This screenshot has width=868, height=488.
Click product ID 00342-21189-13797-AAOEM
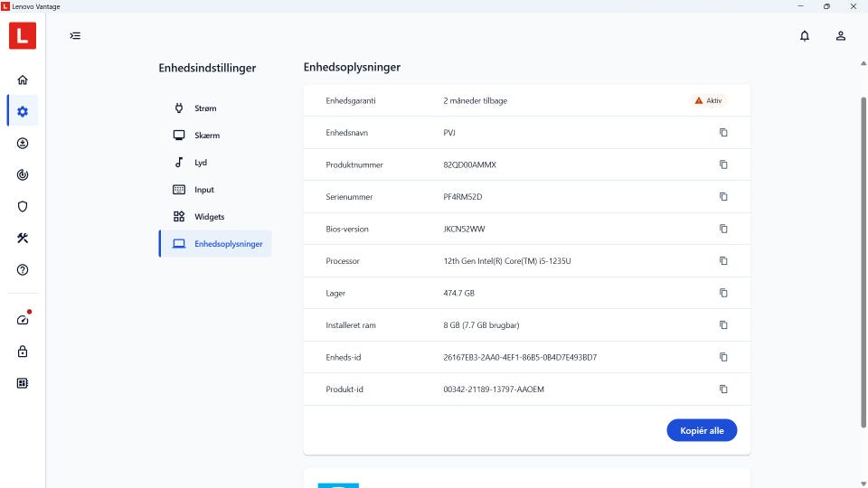tap(494, 389)
